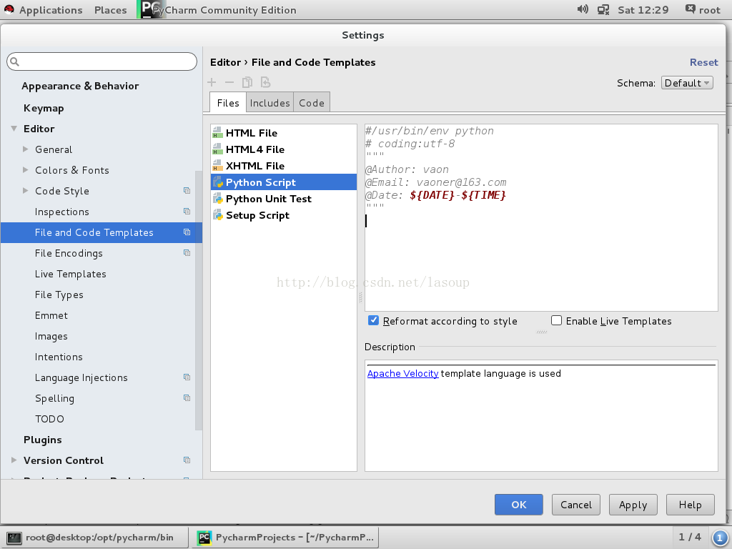Select Appearance & Behavior in settings tree
The image size is (732, 549).
80,86
